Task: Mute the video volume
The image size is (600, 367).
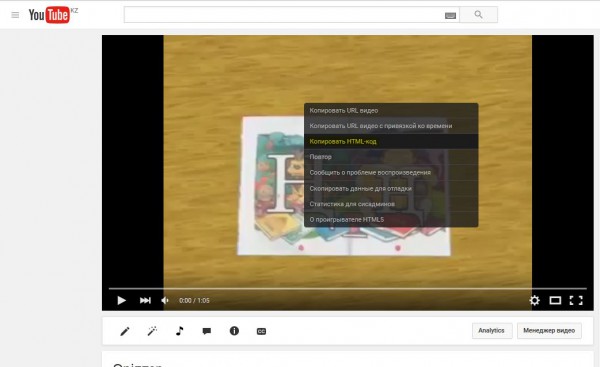Action: click(165, 300)
